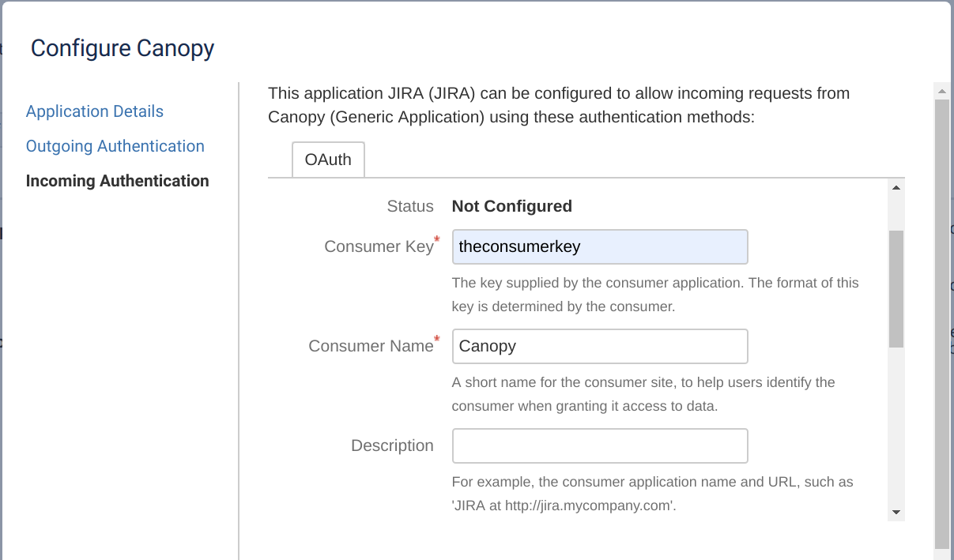Select Incoming Authentication in the sidebar
954x560 pixels.
pos(117,181)
